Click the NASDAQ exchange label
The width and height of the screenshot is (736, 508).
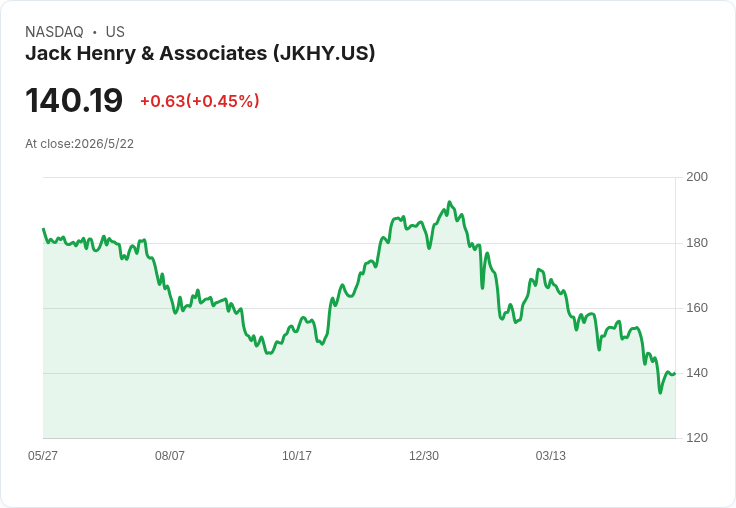pos(54,32)
